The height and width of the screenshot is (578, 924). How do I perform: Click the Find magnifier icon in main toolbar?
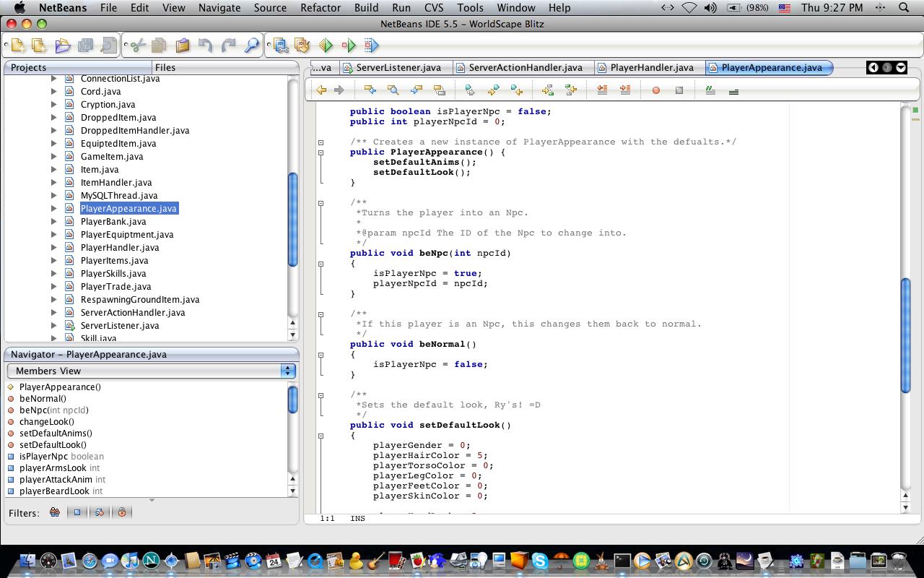[x=252, y=46]
